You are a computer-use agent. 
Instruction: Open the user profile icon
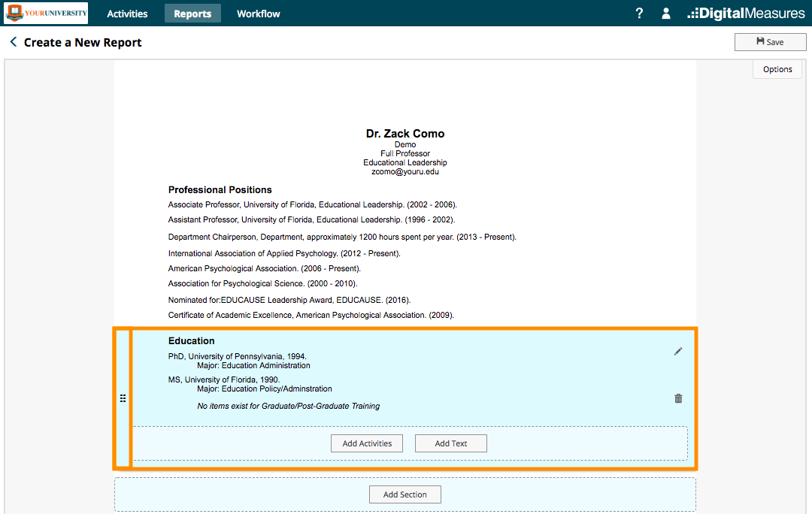tap(666, 14)
